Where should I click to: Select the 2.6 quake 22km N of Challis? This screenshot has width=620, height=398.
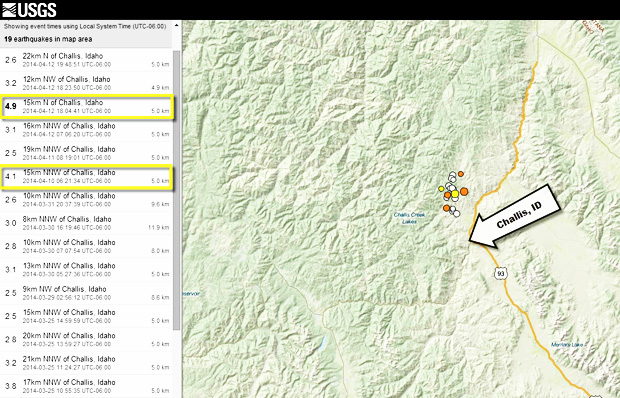(86, 60)
